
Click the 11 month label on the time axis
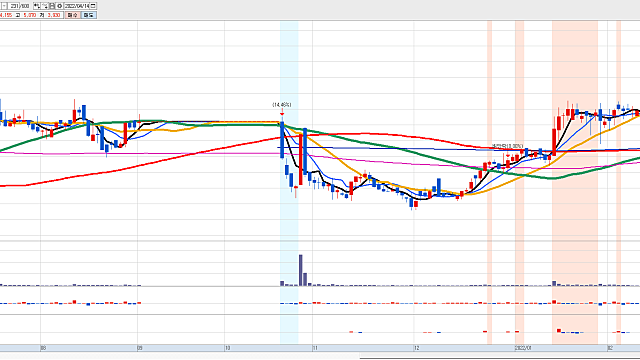tap(315, 348)
